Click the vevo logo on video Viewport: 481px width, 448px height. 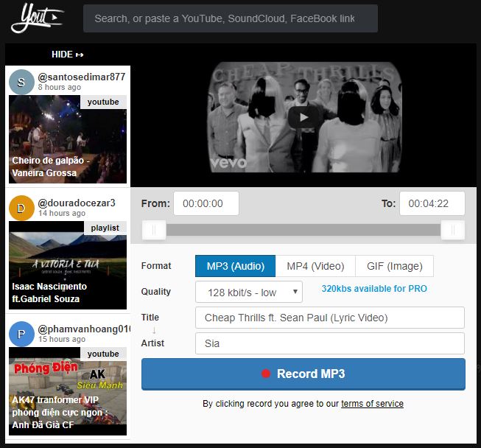[x=229, y=163]
